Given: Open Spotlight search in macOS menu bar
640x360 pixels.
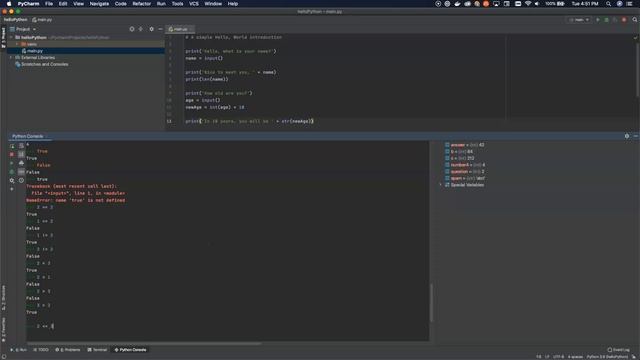Looking at the screenshot, I should (x=609, y=4).
